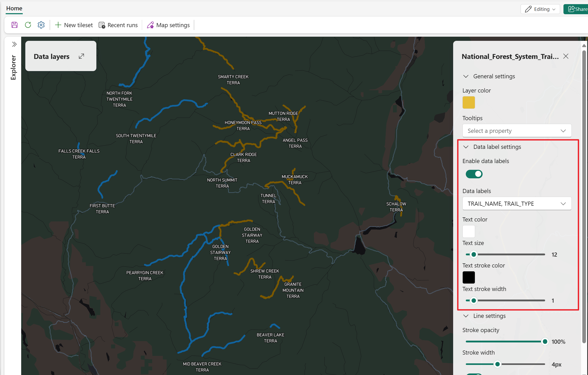Open the TRAIL_NAME, TRAIL_TYPE data labels dropdown
The height and width of the screenshot is (375, 588).
517,203
